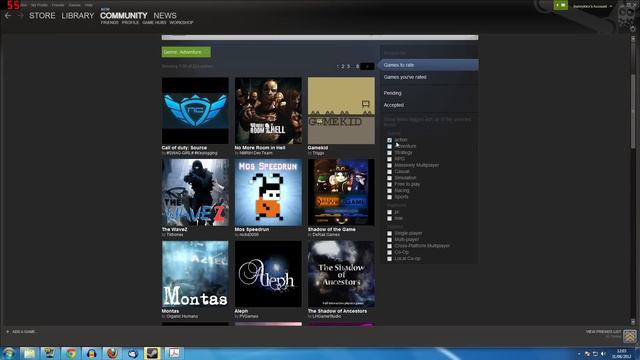640x360 pixels.
Task: Open the LIBRARY section
Action: [78, 16]
